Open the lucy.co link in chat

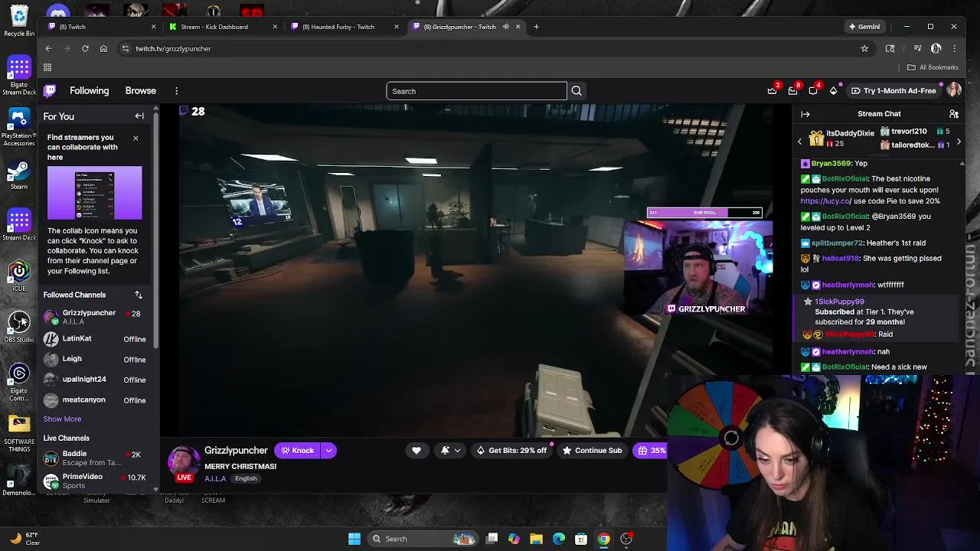click(x=825, y=201)
